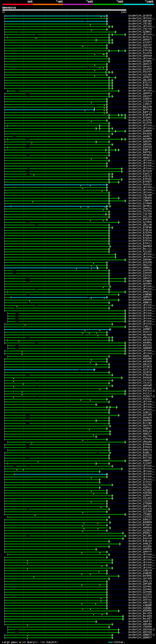Select the UniRef100_B8ZZV2 row label
This screenshot has width=156, height=644.
pyautogui.click(x=140, y=345)
